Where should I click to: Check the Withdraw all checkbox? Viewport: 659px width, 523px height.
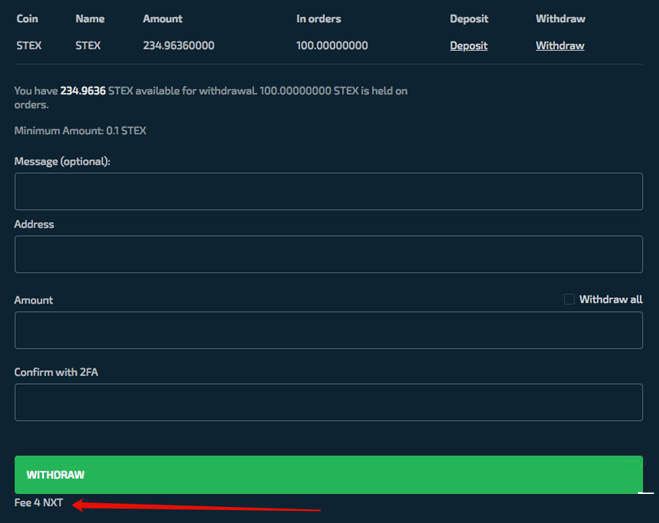tap(569, 299)
